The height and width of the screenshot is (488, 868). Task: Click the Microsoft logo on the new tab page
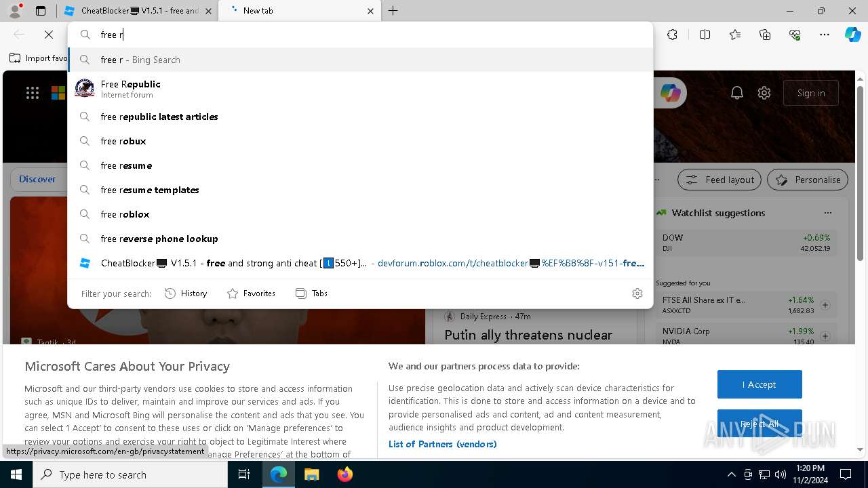(x=58, y=94)
